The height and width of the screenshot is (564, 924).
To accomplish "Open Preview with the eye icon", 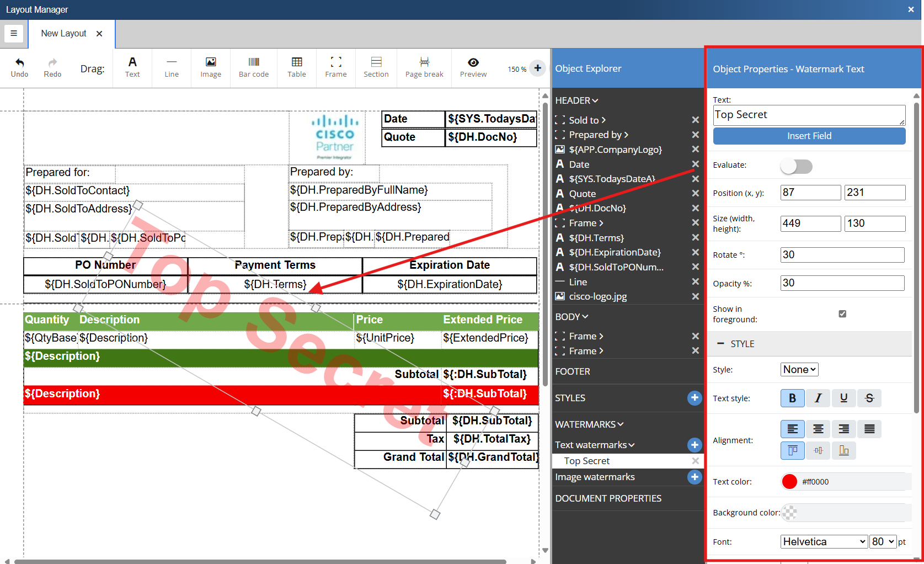I will [473, 63].
